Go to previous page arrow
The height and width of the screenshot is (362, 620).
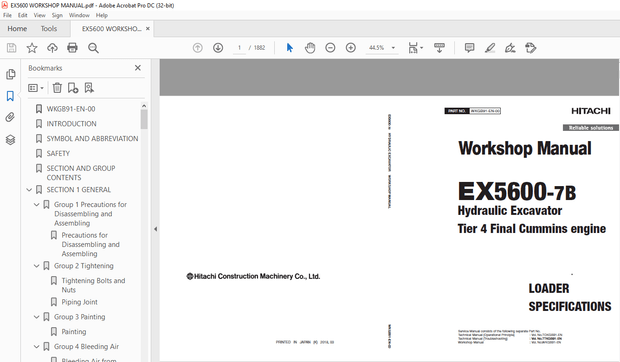point(198,48)
